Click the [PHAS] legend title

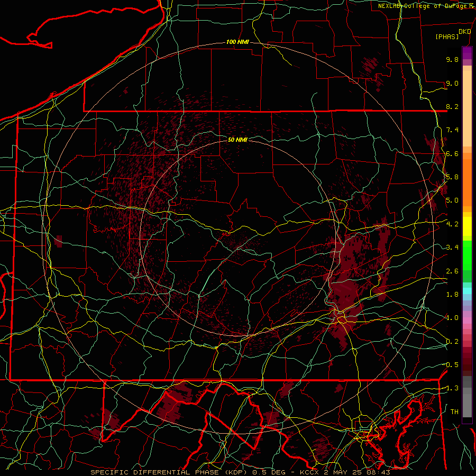point(447,36)
